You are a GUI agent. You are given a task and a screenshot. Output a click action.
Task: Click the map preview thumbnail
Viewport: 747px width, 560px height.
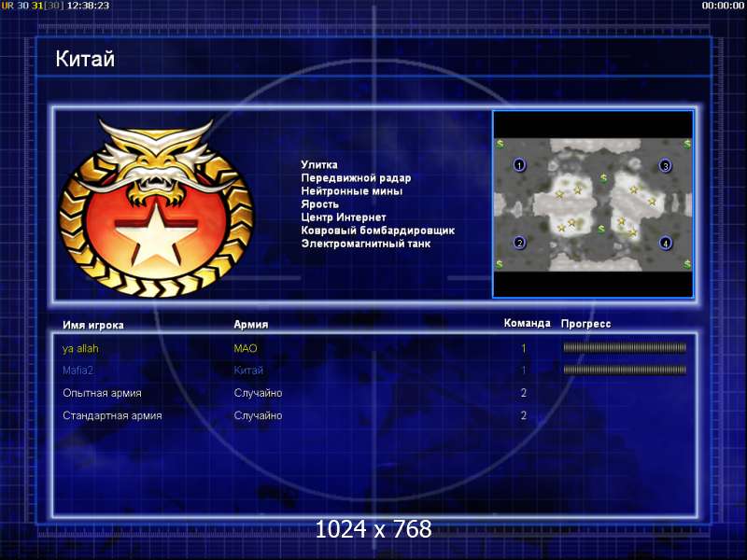click(x=593, y=204)
